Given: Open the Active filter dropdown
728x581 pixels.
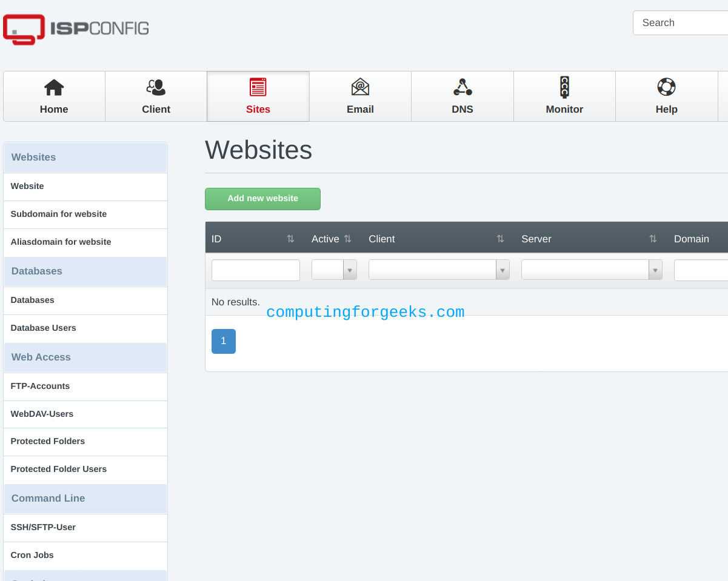Looking at the screenshot, I should pyautogui.click(x=350, y=269).
